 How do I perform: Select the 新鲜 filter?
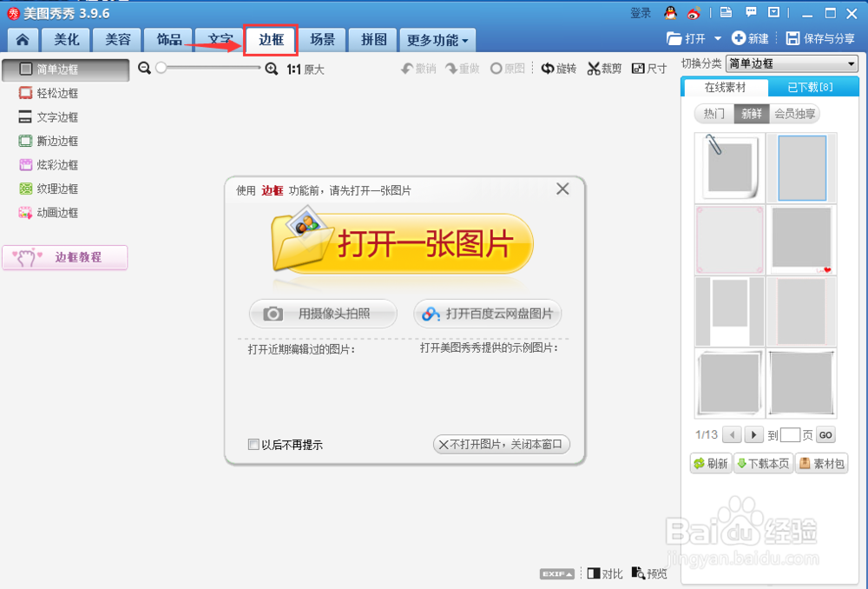coord(751,114)
